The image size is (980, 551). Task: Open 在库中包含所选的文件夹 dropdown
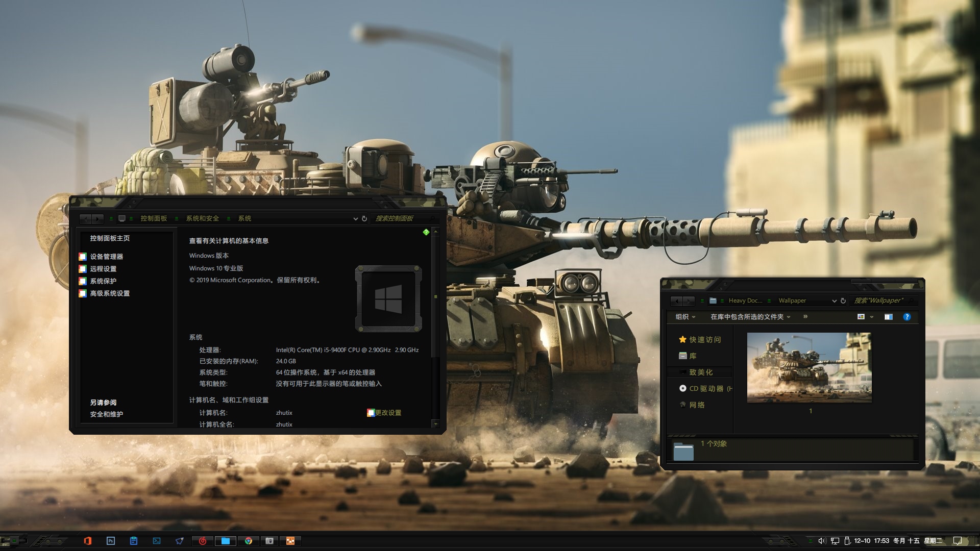(x=750, y=317)
